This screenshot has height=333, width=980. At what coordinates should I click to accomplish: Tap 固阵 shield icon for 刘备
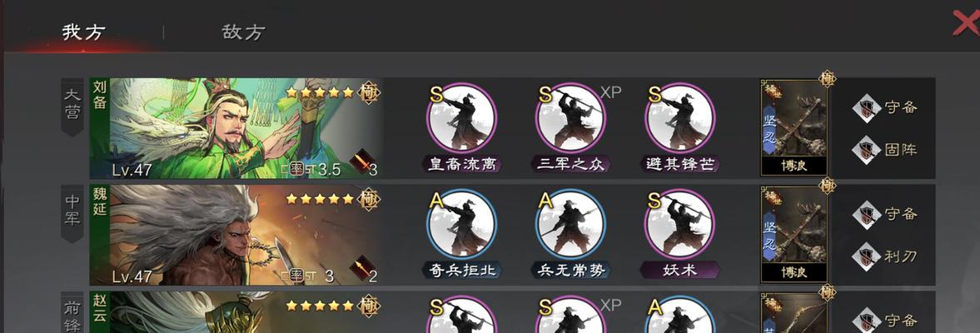866,150
